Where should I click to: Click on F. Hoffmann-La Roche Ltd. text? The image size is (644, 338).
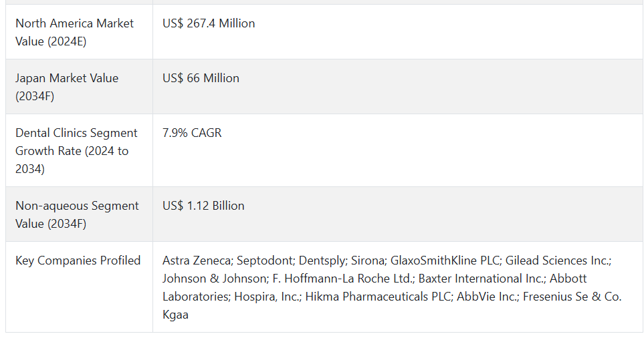pyautogui.click(x=342, y=279)
